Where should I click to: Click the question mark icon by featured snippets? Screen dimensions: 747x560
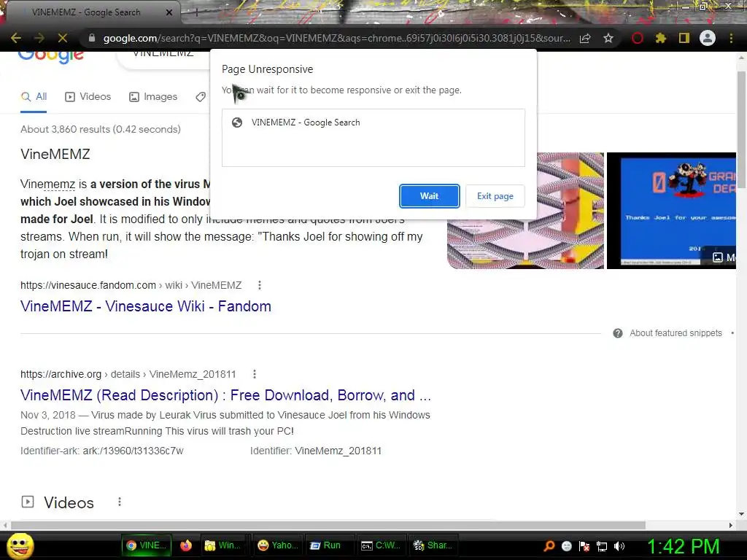pyautogui.click(x=618, y=333)
